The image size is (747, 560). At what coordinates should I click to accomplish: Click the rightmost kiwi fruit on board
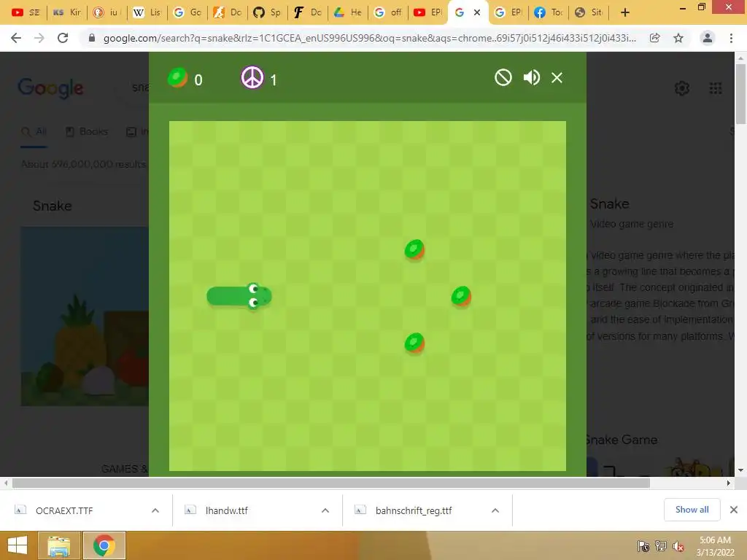461,296
